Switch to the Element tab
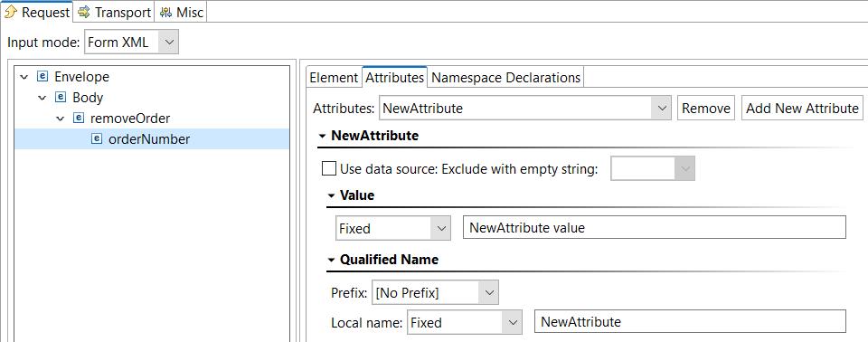The width and height of the screenshot is (868, 342). click(x=334, y=78)
